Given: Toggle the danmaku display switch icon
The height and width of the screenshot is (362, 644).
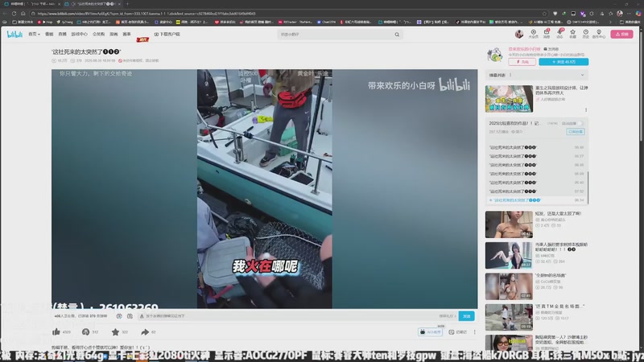Looking at the screenshot, I should coord(119,316).
